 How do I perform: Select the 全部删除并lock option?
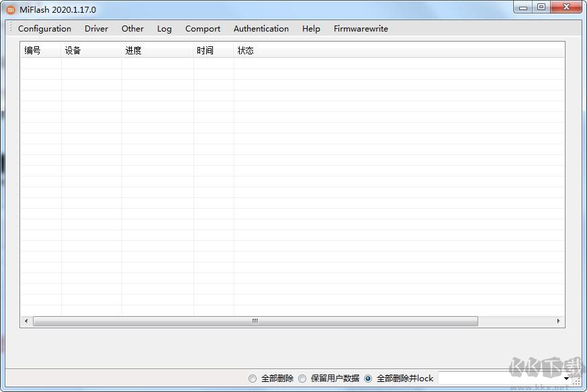(367, 378)
